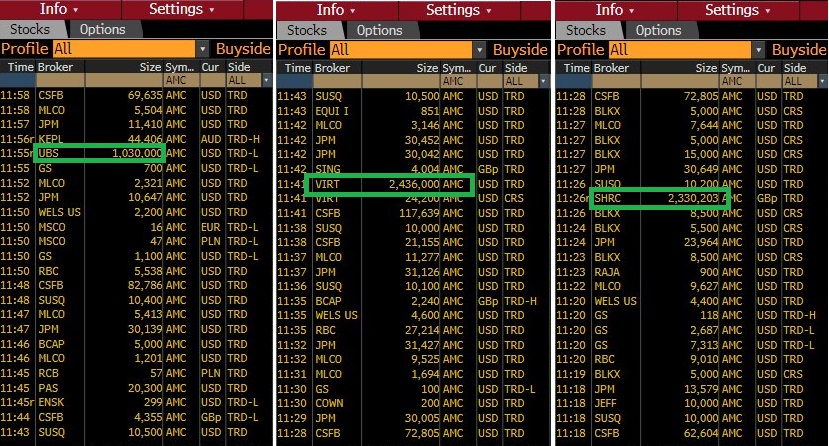Click Buyside in the left panel
The width and height of the screenshot is (829, 446).
[243, 49]
